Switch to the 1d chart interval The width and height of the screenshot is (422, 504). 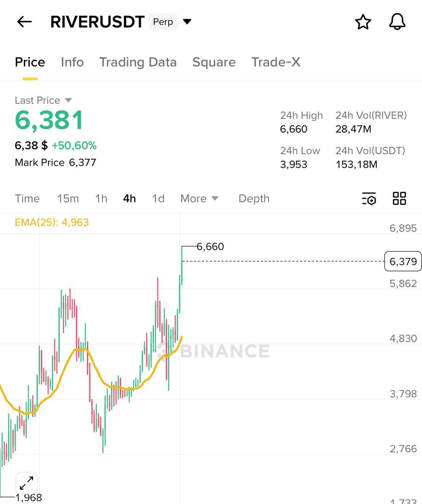[x=158, y=198]
